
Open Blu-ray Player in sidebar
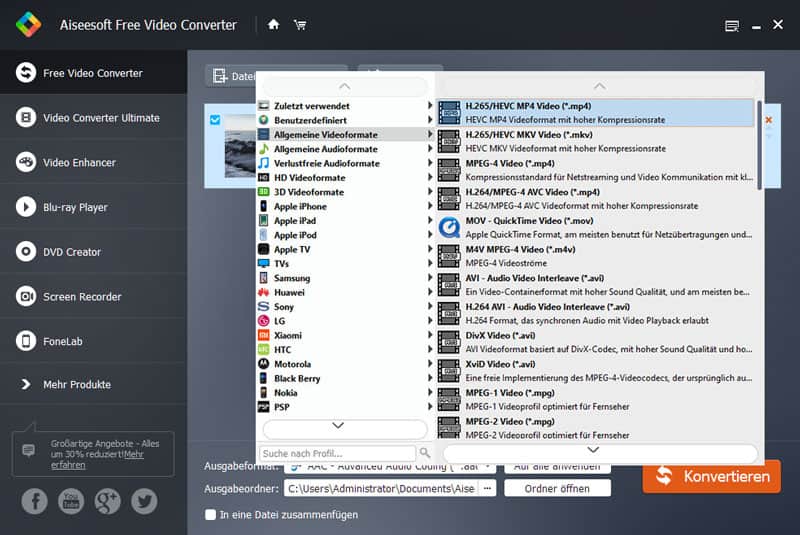[93, 207]
